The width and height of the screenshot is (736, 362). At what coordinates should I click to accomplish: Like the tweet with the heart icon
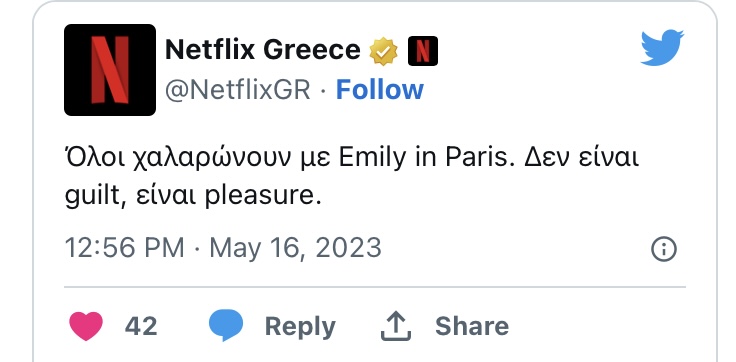tap(86, 326)
